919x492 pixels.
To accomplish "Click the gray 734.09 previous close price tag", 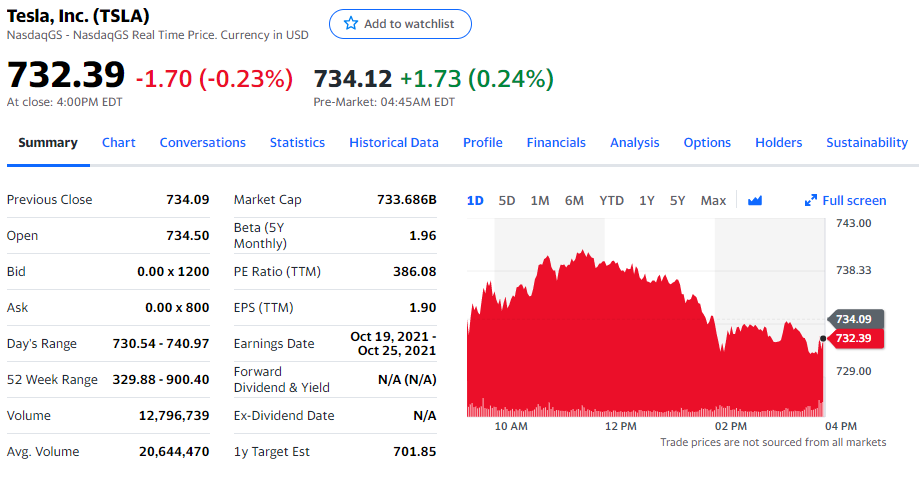I will click(855, 320).
